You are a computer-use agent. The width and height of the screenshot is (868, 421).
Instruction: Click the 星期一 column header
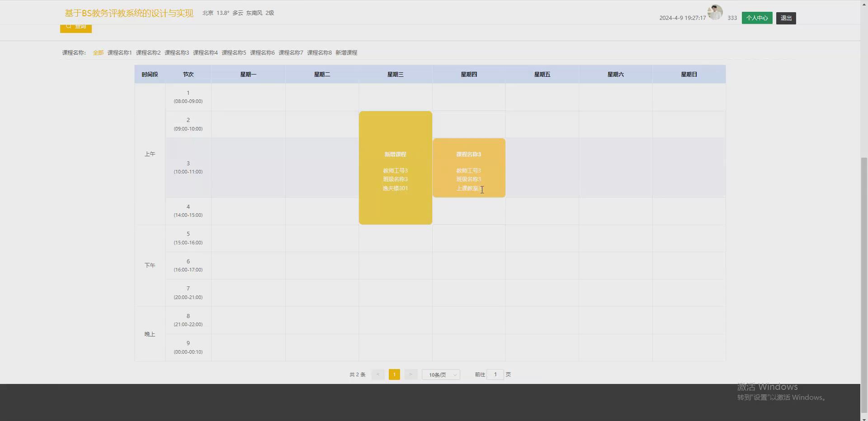point(248,75)
